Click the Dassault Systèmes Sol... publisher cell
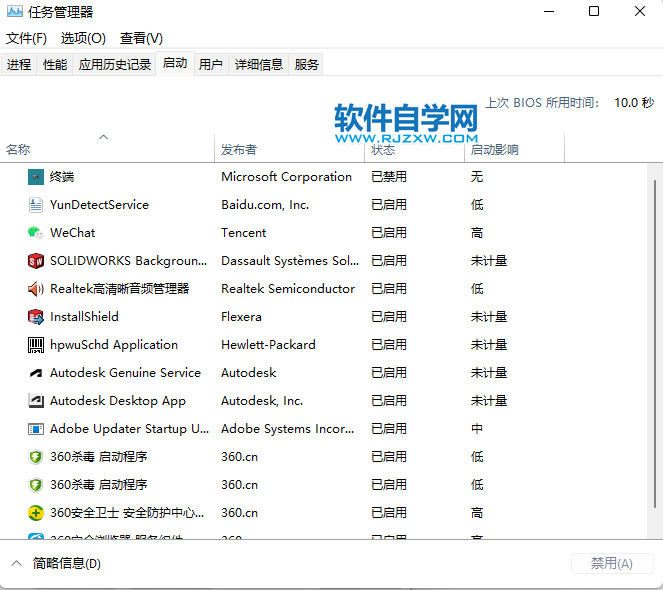Screen dimensions: 663x590 (x=290, y=261)
